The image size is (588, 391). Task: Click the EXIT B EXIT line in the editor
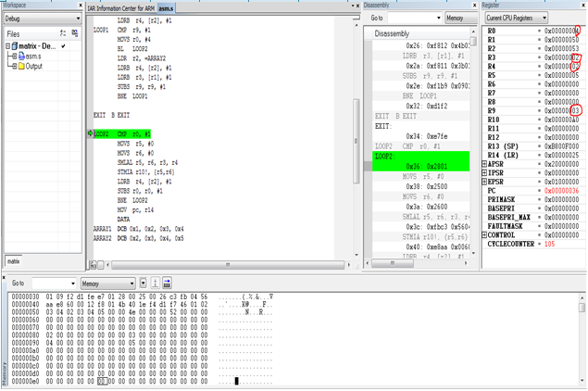point(111,115)
